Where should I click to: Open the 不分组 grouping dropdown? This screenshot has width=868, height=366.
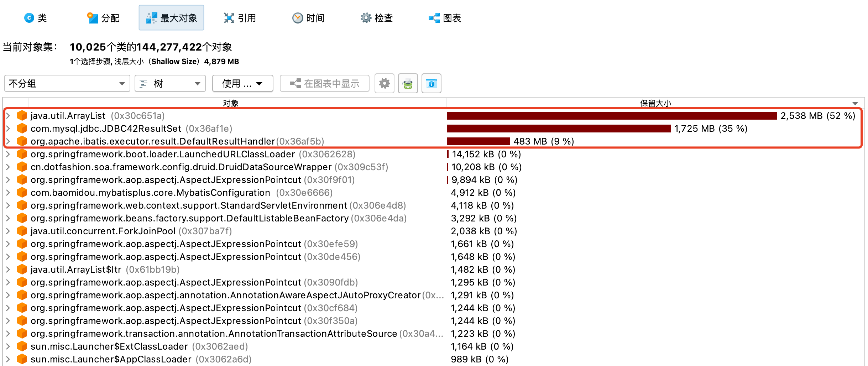(x=67, y=83)
